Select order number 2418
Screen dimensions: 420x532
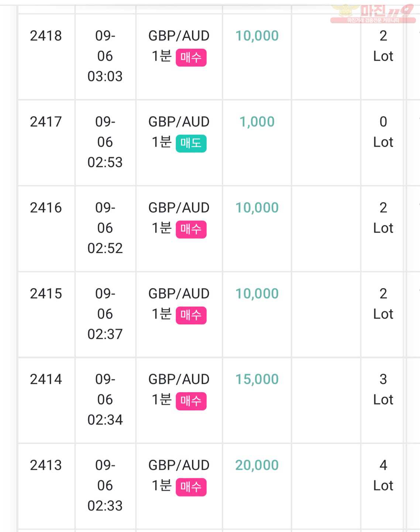click(46, 36)
